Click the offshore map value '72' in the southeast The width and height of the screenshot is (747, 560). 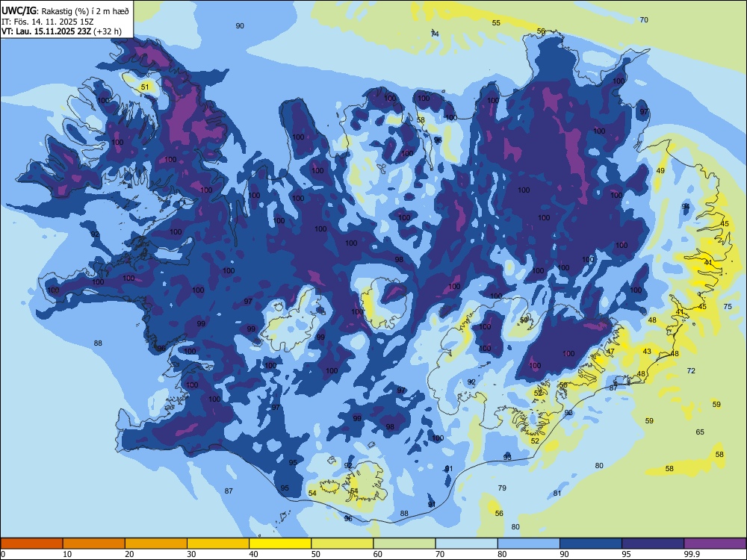coord(691,370)
